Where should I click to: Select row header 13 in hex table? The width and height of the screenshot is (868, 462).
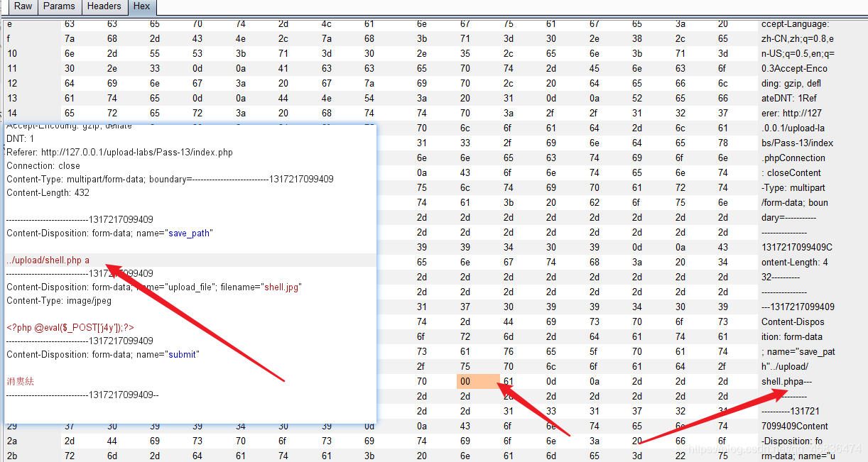pos(12,99)
